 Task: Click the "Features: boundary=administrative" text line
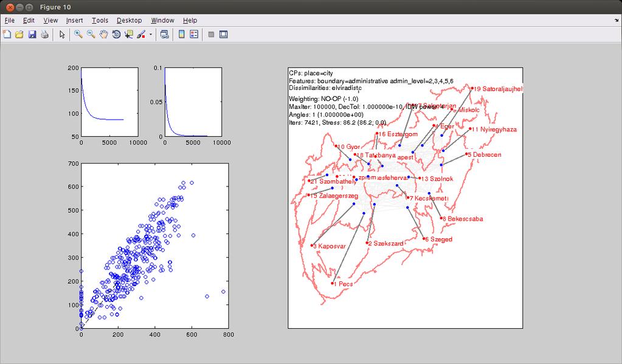pyautogui.click(x=371, y=81)
